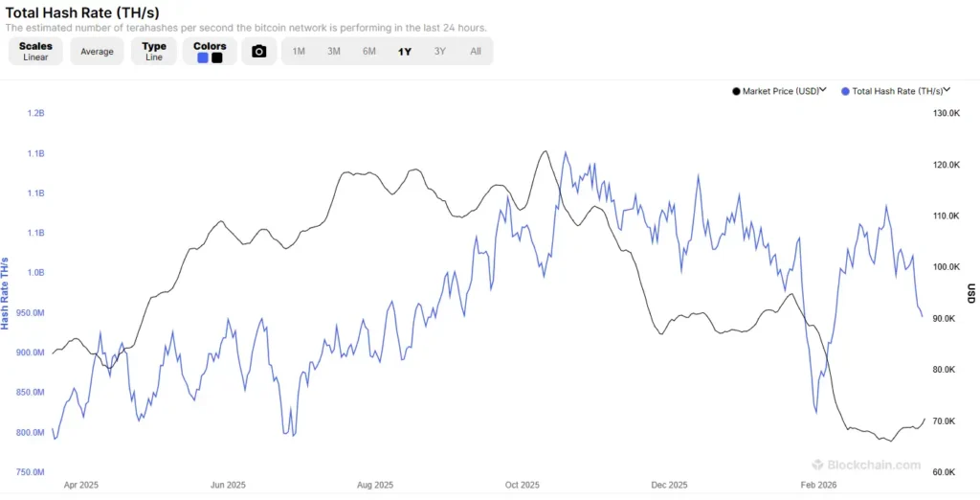Display the All time range
Screen dimensions: 980x500
click(476, 52)
